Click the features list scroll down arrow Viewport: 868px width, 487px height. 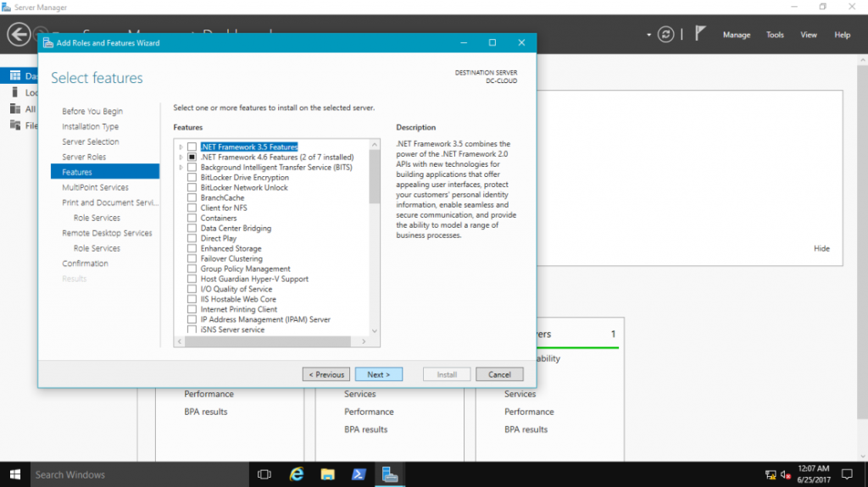[x=375, y=331]
